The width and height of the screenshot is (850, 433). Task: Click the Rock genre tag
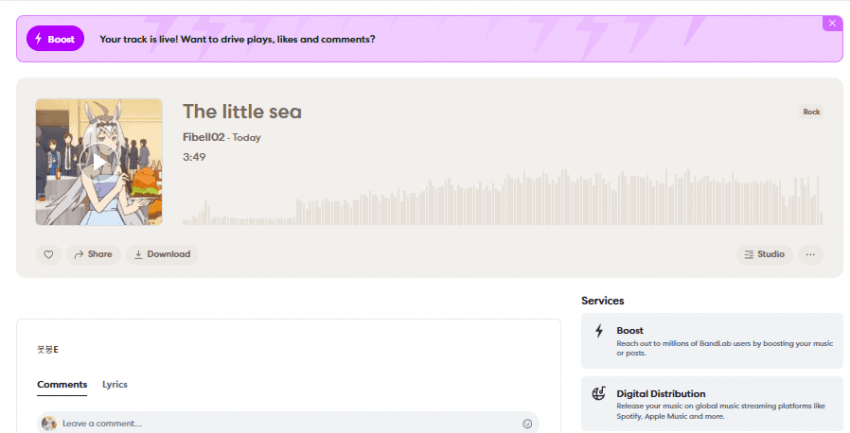(811, 112)
